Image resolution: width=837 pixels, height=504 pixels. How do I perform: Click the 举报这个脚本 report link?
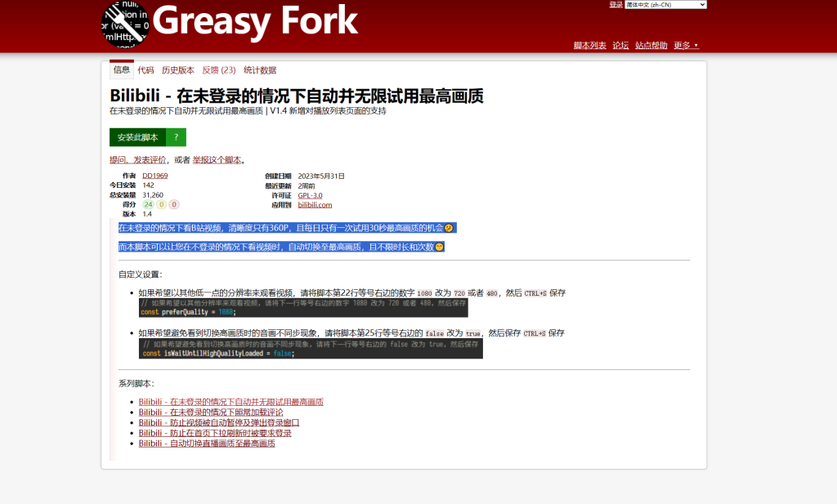coord(217,160)
